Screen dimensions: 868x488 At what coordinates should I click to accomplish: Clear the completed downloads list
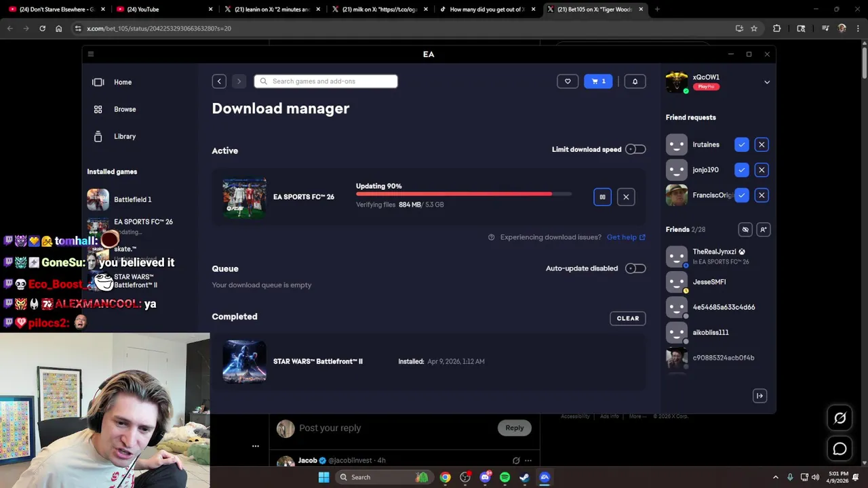click(x=628, y=319)
